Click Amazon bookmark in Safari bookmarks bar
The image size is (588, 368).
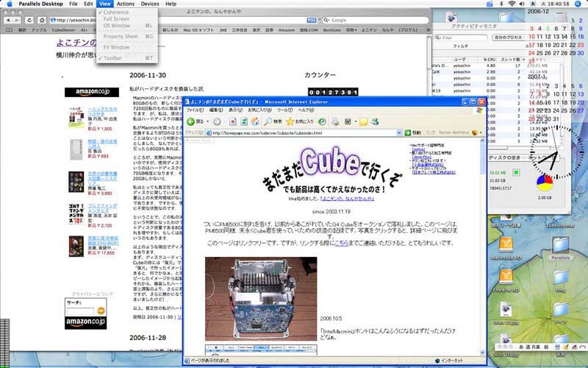[286, 30]
